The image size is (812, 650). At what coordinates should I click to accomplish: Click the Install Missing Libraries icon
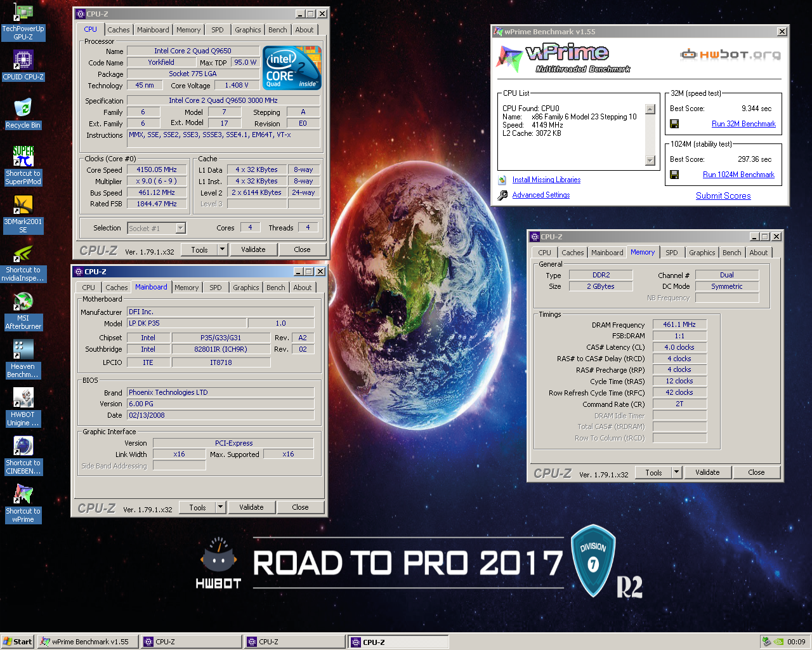point(502,180)
